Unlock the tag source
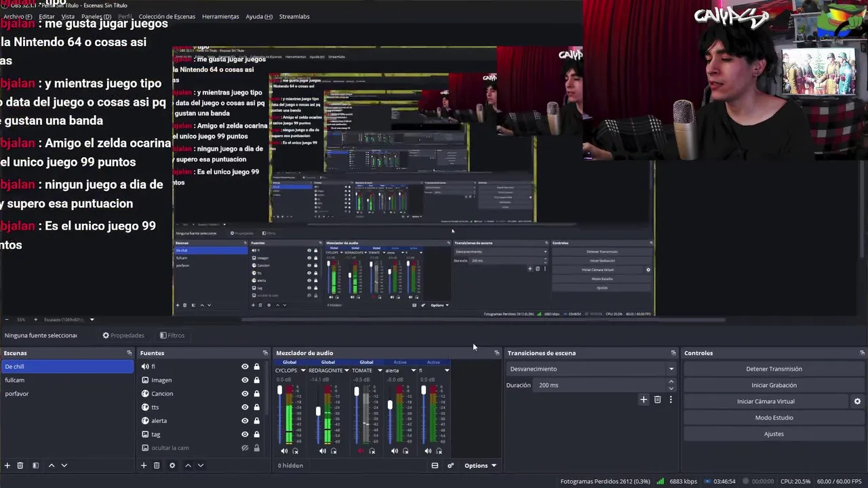This screenshot has width=868, height=488. pyautogui.click(x=256, y=434)
